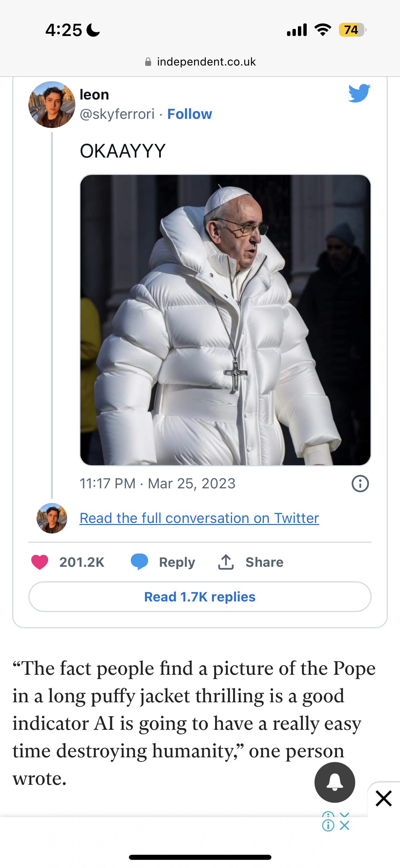Tap the blue reply speech bubble icon
The image size is (400, 868).
pos(139,562)
